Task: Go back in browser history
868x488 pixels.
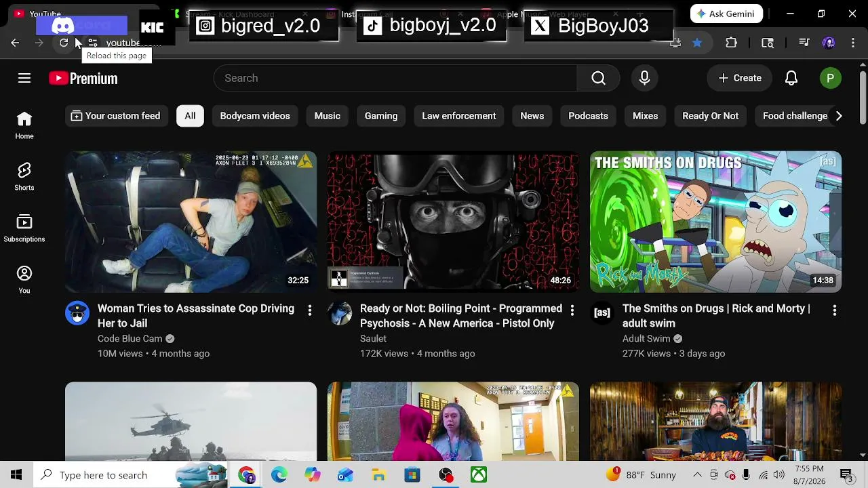Action: coord(15,43)
